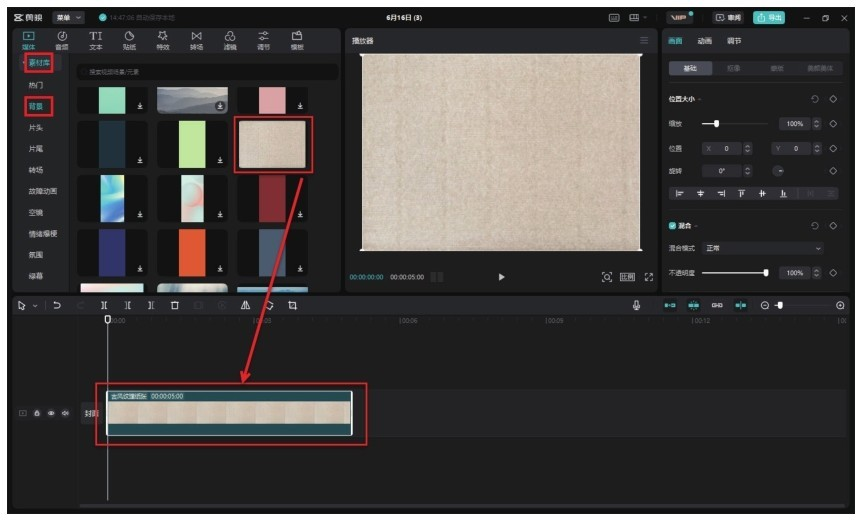This screenshot has height=520, width=861.
Task: Add keyframe for 不透明度 opacity
Action: tap(833, 273)
